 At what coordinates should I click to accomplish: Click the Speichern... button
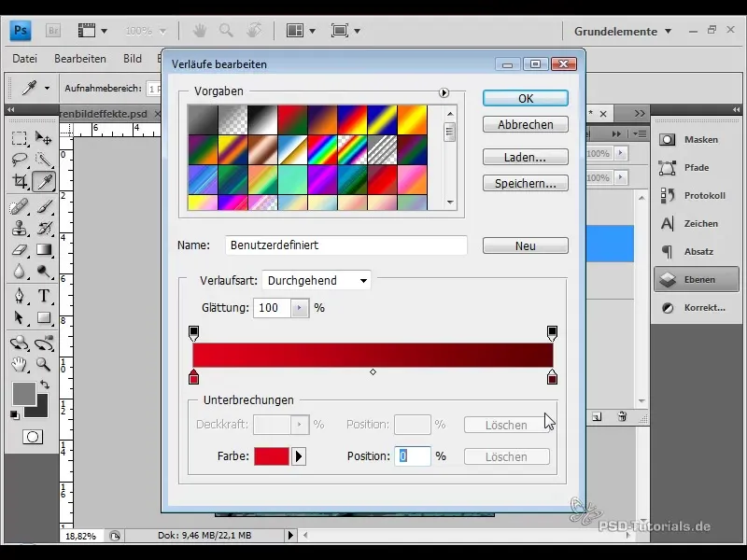tap(526, 183)
